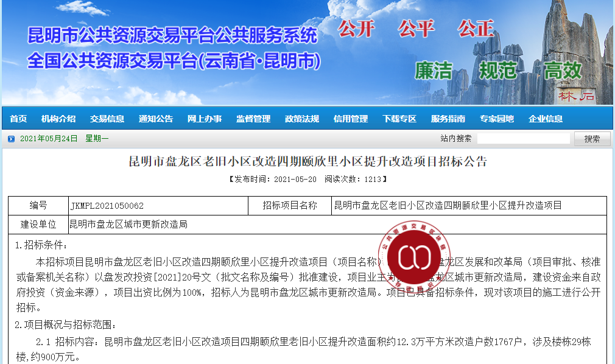Image resolution: width=615 pixels, height=364 pixels.
Task: Click the red 石林 seal in banner
Action: 576,96
